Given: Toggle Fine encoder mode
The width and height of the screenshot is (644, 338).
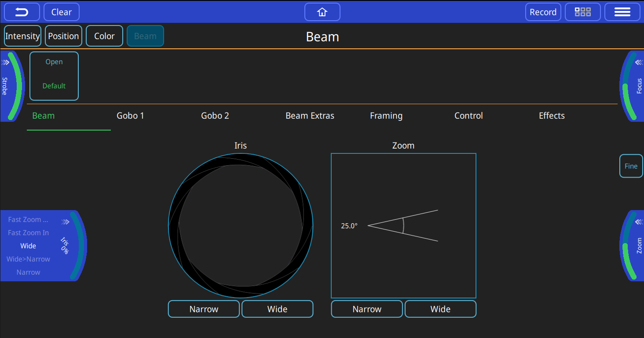Looking at the screenshot, I should pyautogui.click(x=631, y=166).
